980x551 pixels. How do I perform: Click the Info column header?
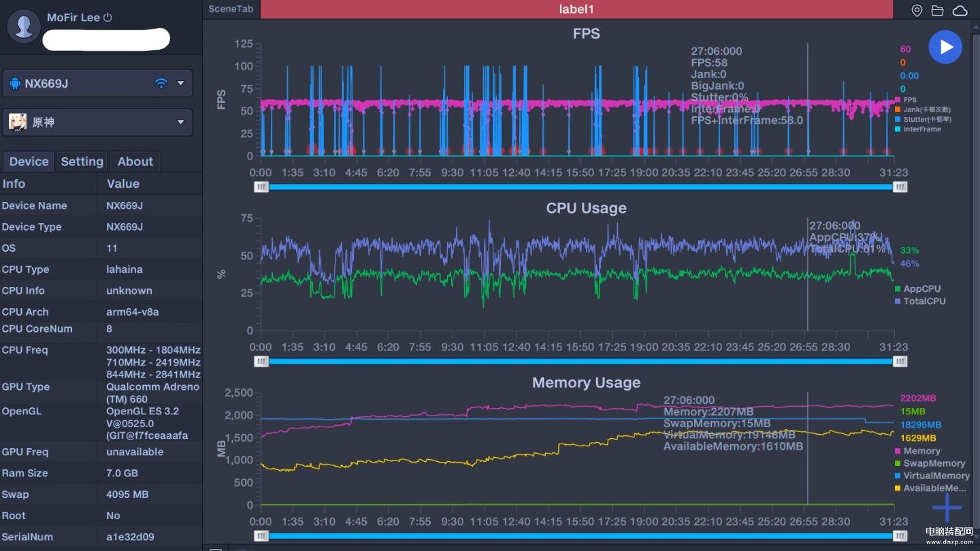click(14, 184)
